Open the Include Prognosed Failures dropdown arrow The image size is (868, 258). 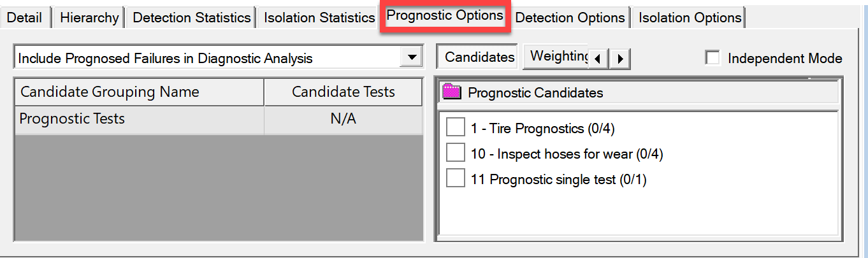click(410, 58)
